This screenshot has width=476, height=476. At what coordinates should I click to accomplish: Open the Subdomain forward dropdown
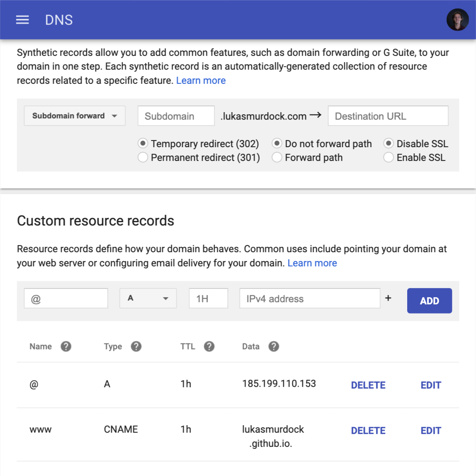click(x=75, y=115)
